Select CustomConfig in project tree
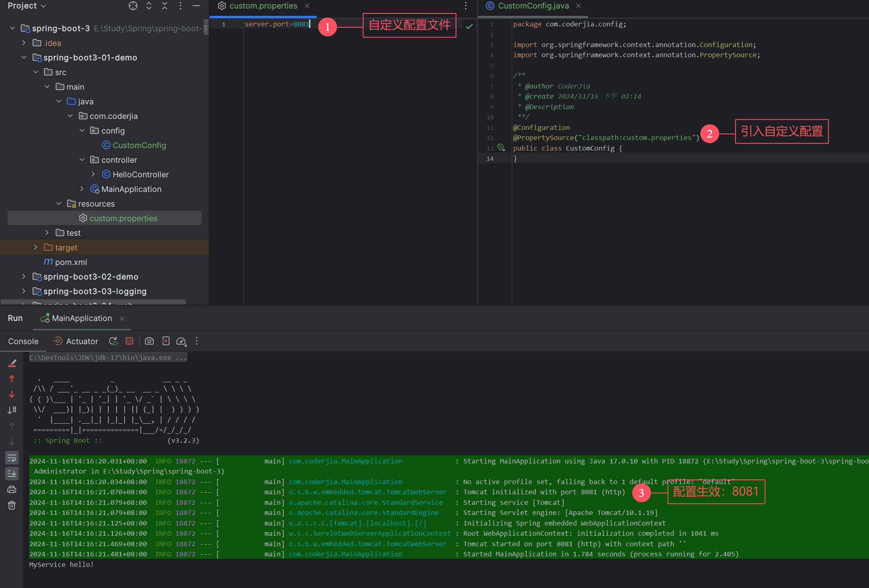The image size is (869, 588). click(x=134, y=145)
